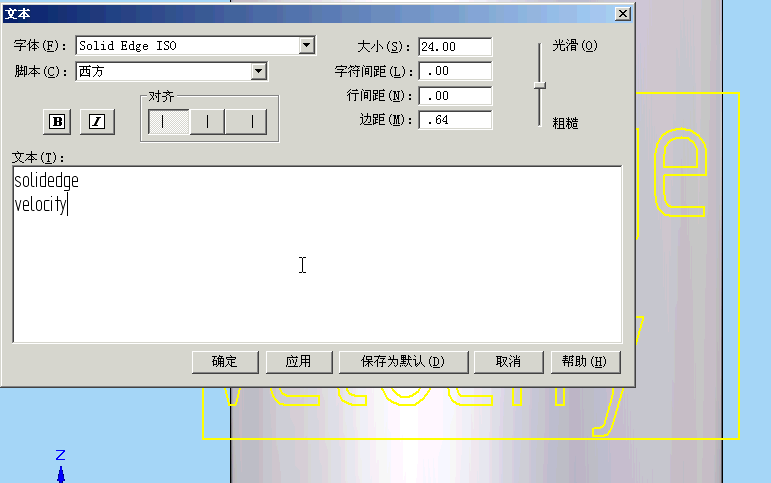The image size is (771, 483).
Task: Click inside the text (文本) entry area
Action: pos(317,254)
